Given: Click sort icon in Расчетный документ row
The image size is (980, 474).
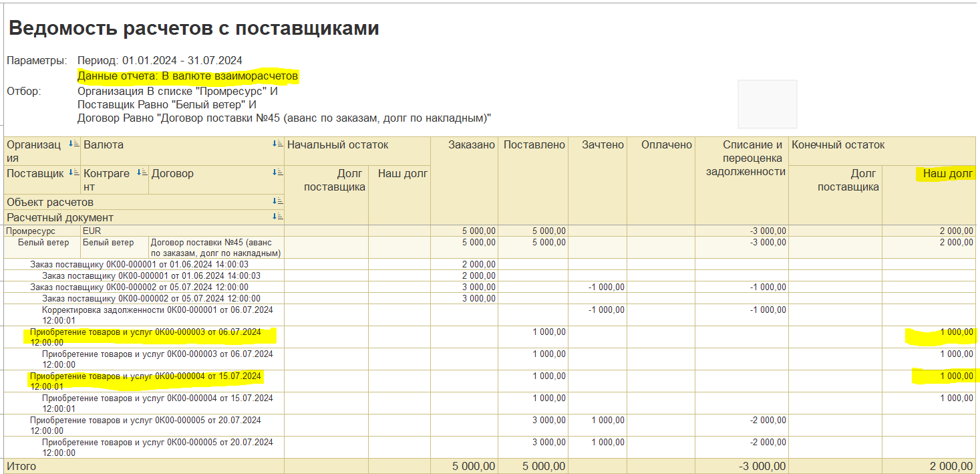Looking at the screenshot, I should click(x=277, y=217).
